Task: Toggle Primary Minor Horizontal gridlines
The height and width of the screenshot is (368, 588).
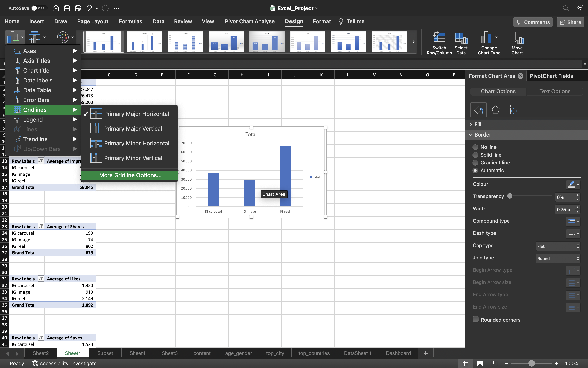Action: tap(129, 143)
